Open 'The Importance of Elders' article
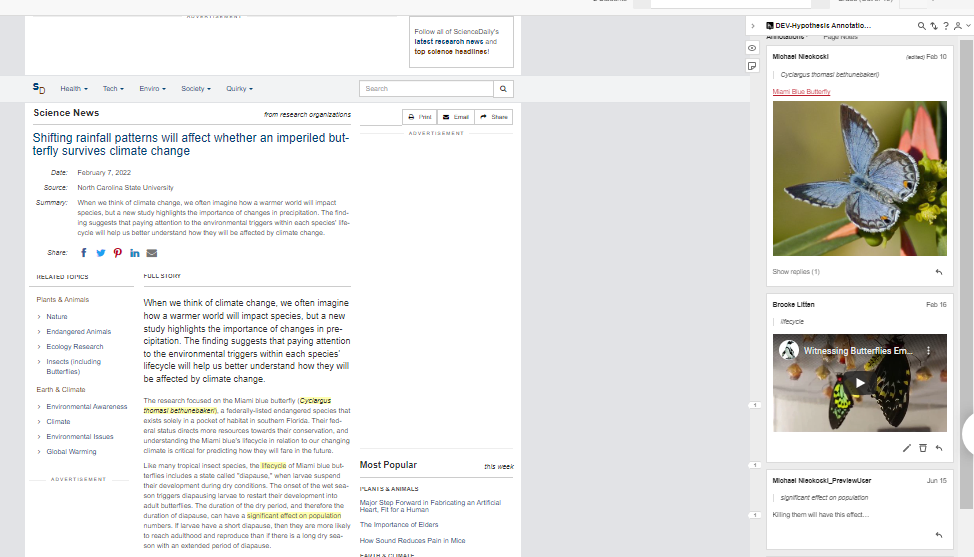 click(x=399, y=525)
